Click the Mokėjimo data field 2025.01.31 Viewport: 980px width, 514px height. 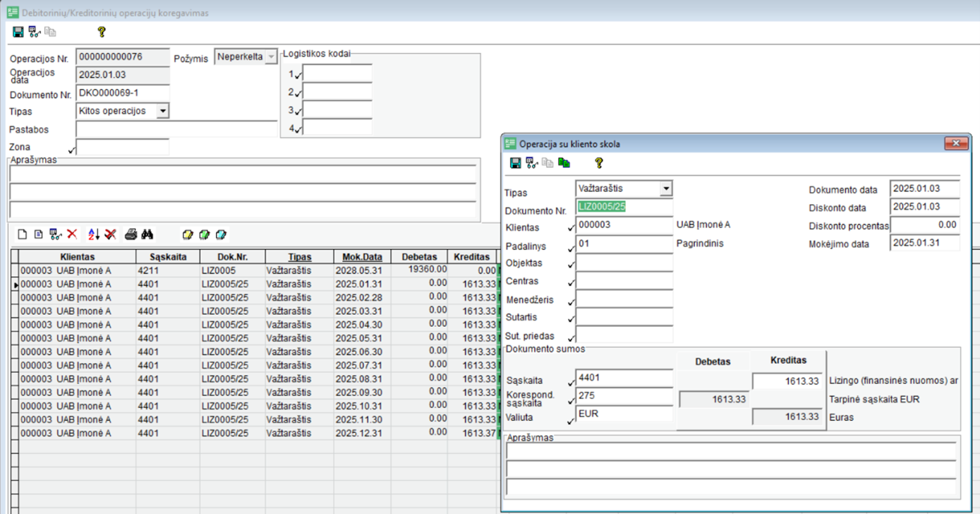[924, 243]
